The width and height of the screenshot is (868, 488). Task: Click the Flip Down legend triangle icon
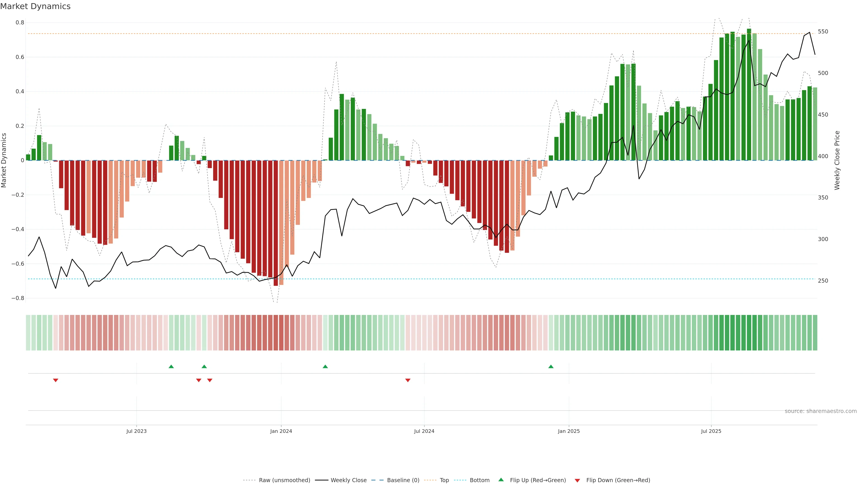pos(577,481)
